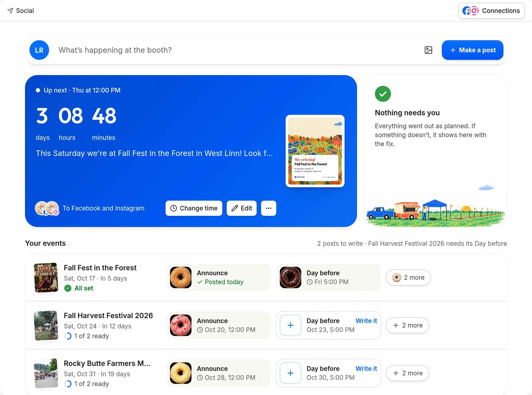Open Fall Fest Day before post Fri 5:00 PM

(x=328, y=277)
